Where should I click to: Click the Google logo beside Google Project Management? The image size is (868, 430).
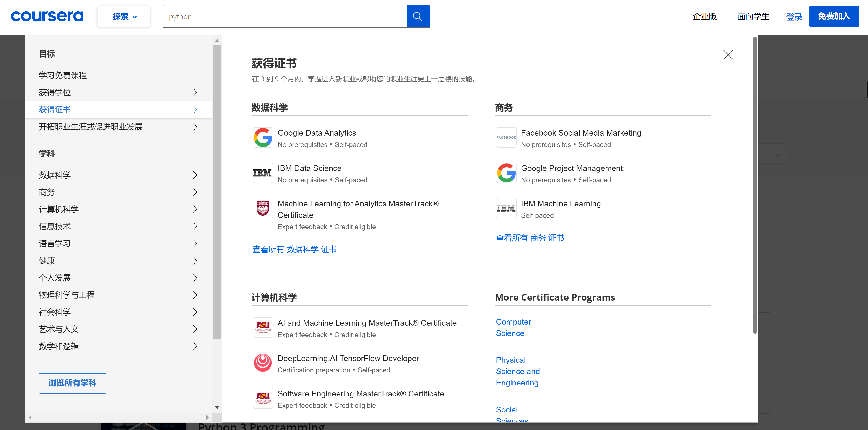[506, 173]
